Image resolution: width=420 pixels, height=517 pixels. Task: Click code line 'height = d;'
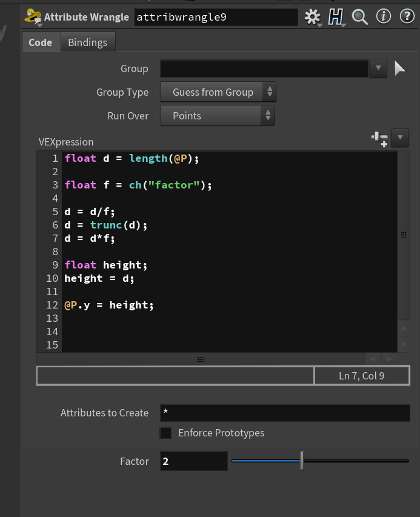(x=99, y=279)
